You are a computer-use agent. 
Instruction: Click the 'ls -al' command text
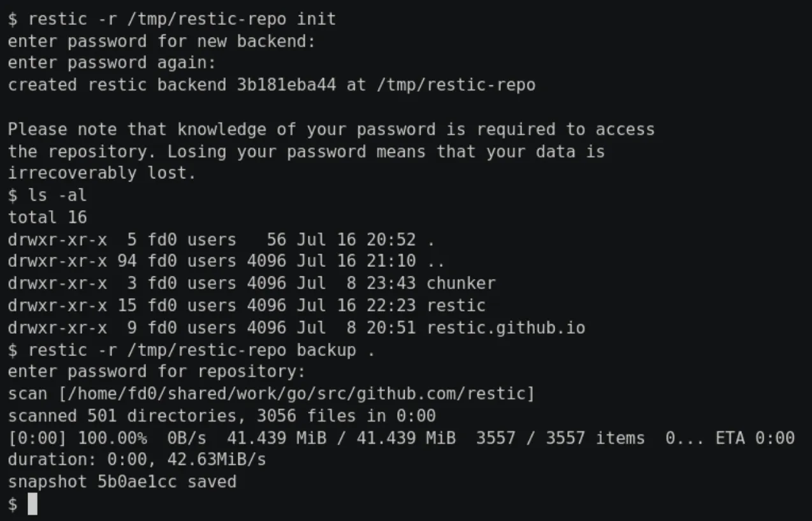[57, 195]
